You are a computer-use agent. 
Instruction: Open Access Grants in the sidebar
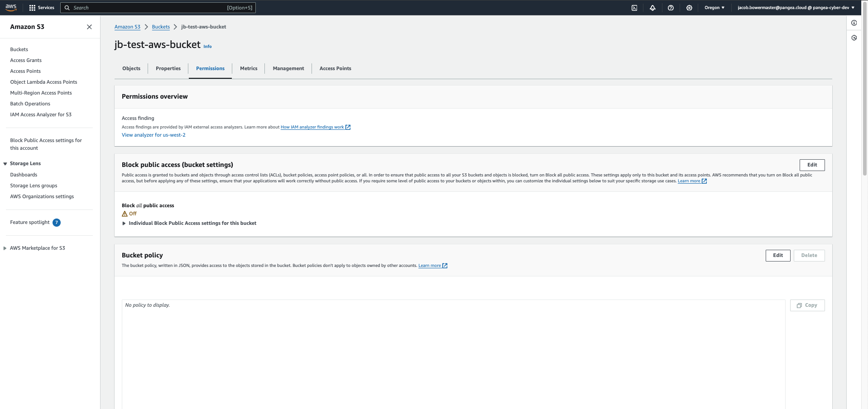pos(26,61)
